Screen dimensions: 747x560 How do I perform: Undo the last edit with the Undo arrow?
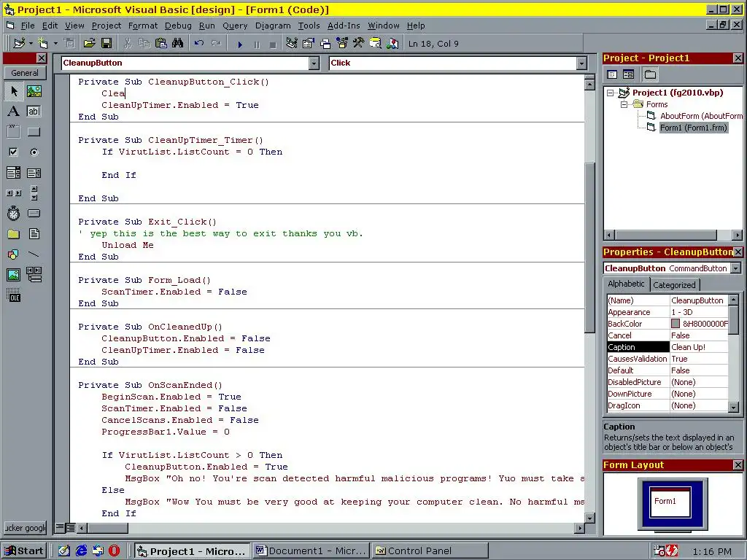click(199, 43)
